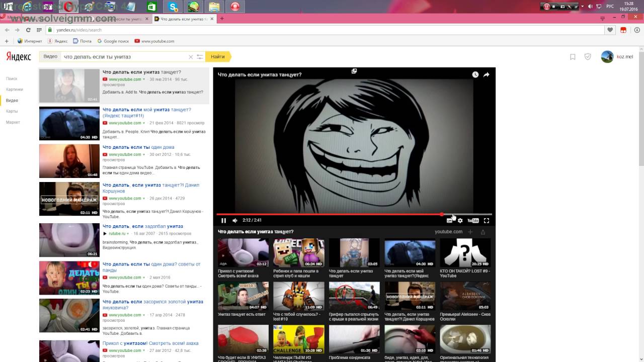
Task: Open the system volume tray icon
Action: pos(590,7)
